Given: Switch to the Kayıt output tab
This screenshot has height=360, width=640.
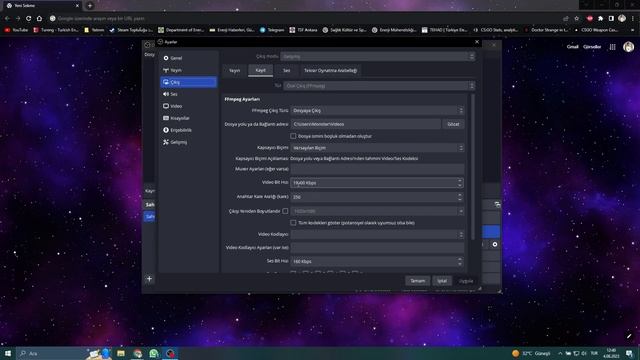Looking at the screenshot, I should [260, 70].
